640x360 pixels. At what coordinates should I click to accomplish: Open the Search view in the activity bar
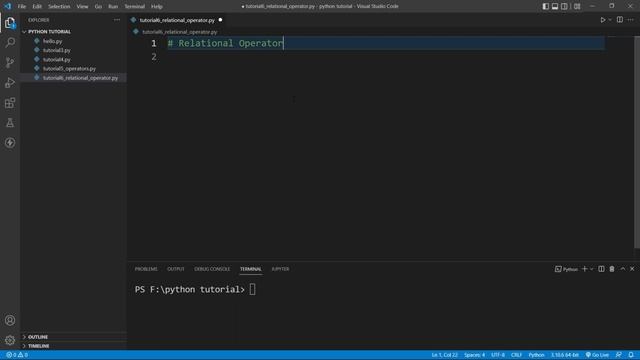[x=10, y=42]
